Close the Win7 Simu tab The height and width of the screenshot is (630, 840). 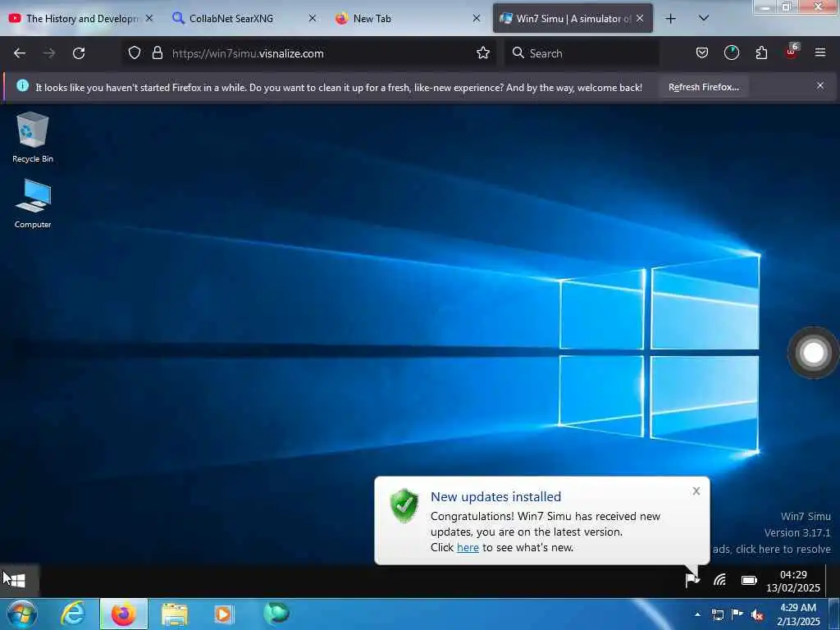[x=640, y=19]
